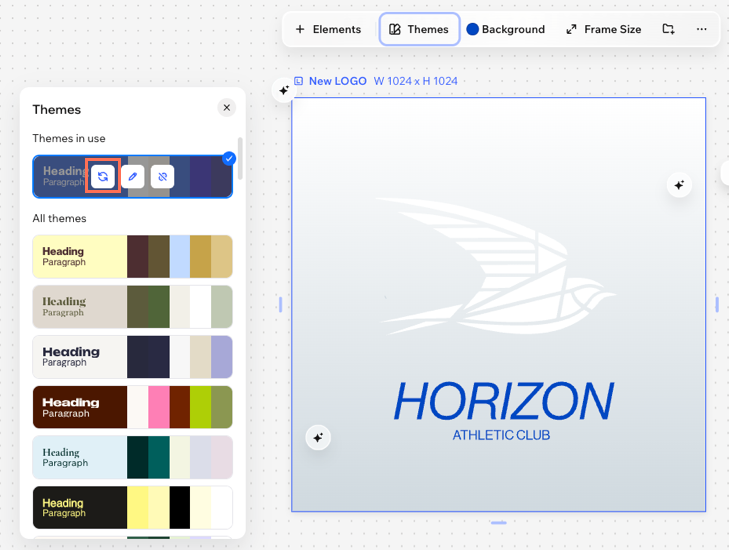This screenshot has height=550, width=729.
Task: Edit the current theme with pencil icon
Action: (x=133, y=177)
